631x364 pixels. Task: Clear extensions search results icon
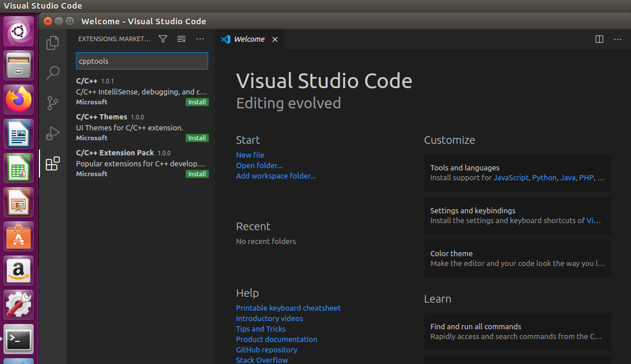click(182, 39)
